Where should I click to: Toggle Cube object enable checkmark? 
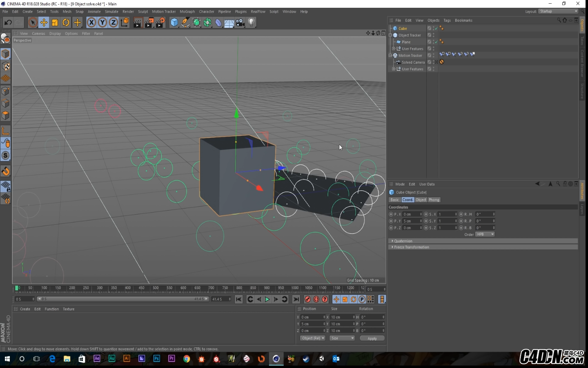pos(436,28)
